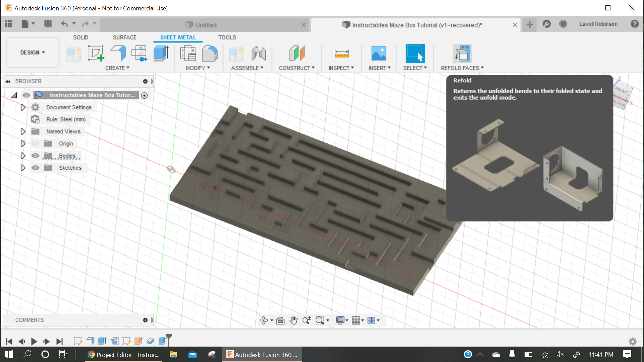Collapse the BROWSER panel arrows
644x362 pixels.
[x=8, y=81]
